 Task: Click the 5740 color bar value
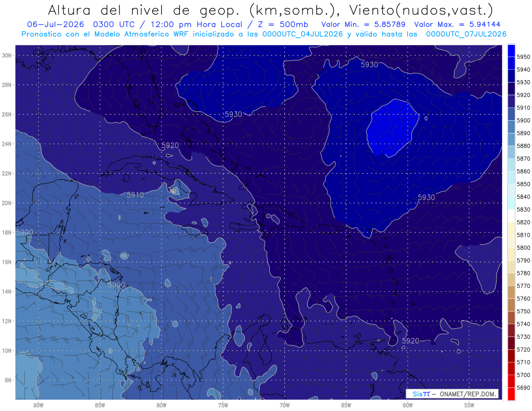tap(524, 324)
